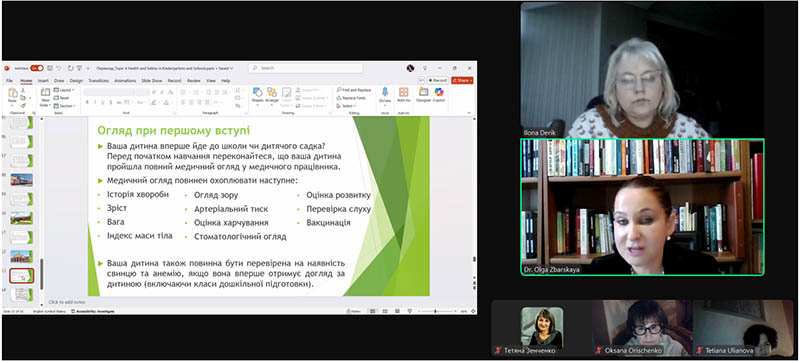Toggle the AutoSave switch
800x361 pixels.
click(37, 68)
